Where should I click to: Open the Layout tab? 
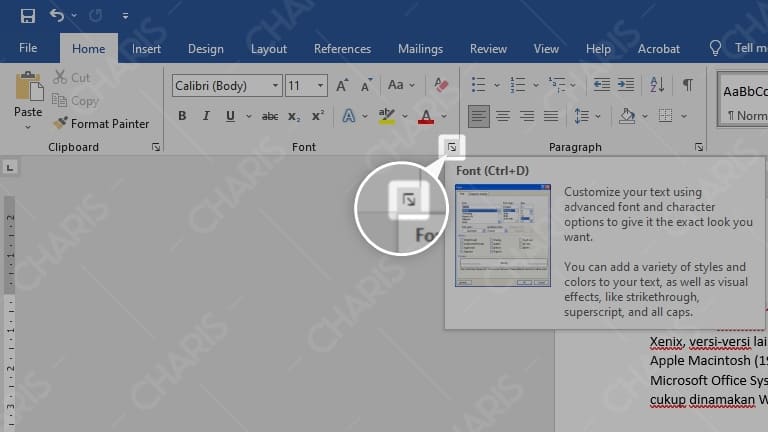pos(269,48)
